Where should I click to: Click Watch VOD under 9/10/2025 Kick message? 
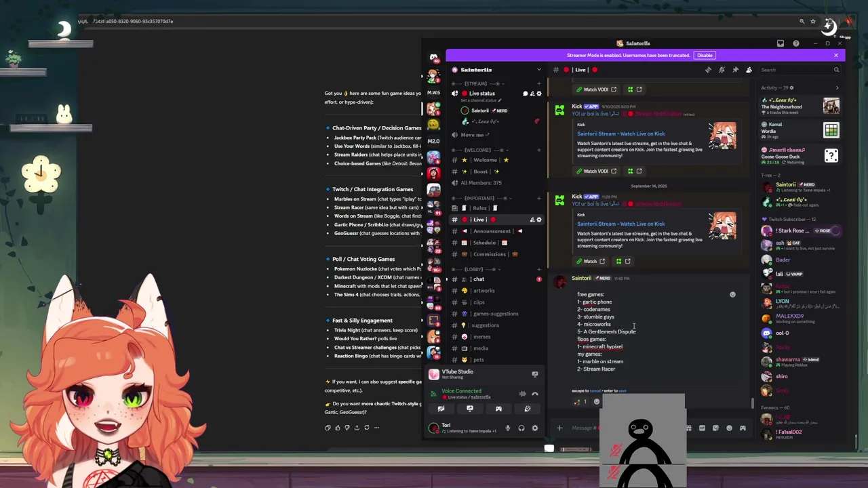[x=596, y=171]
